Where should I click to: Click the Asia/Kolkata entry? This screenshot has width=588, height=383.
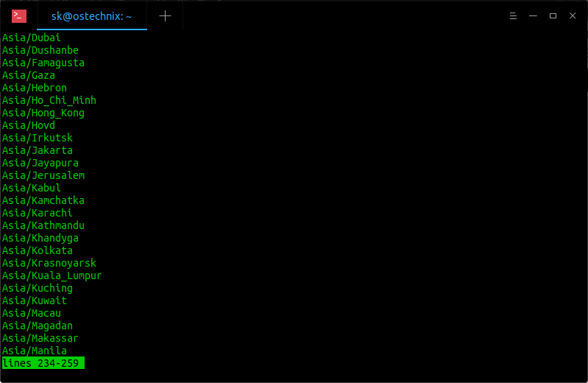pos(37,250)
